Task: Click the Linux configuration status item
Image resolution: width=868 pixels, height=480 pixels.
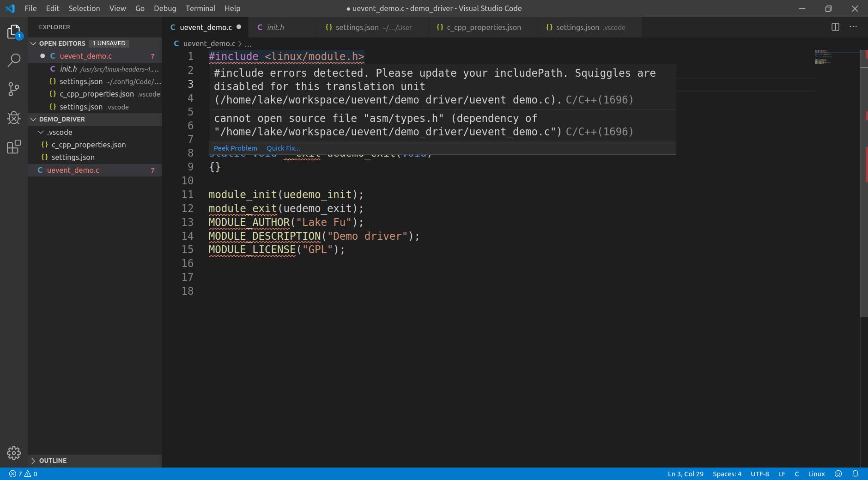Action: [x=816, y=474]
